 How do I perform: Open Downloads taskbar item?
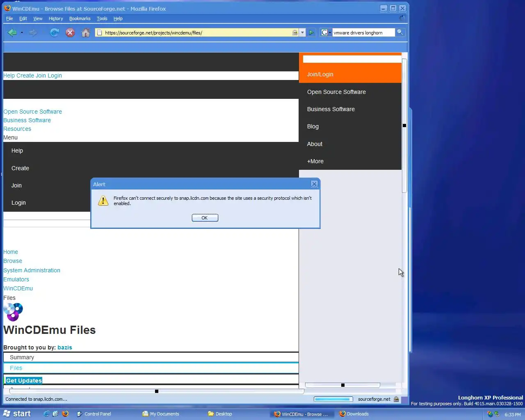click(x=368, y=414)
